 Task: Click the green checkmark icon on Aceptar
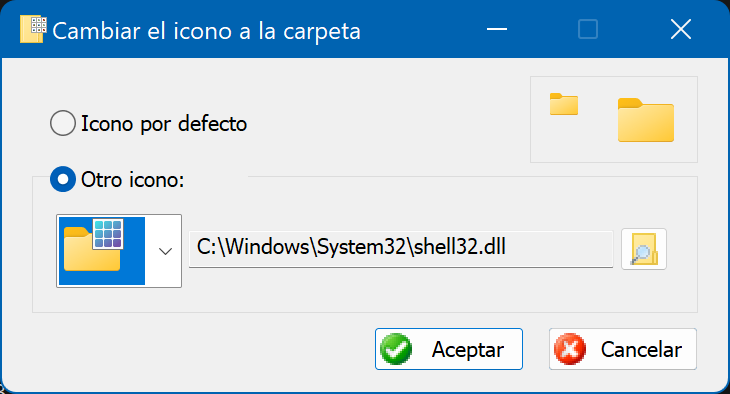396,349
